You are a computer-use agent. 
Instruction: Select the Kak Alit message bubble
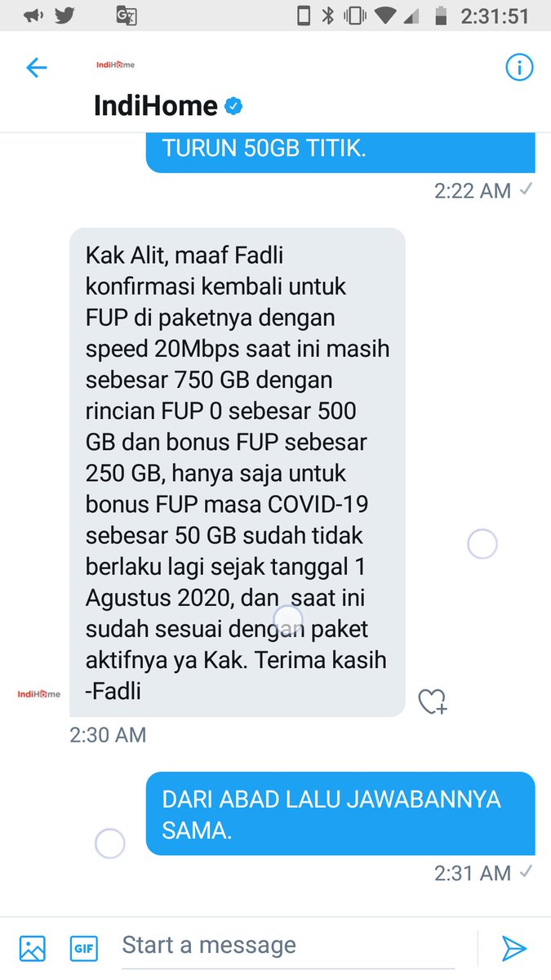pyautogui.click(x=238, y=473)
